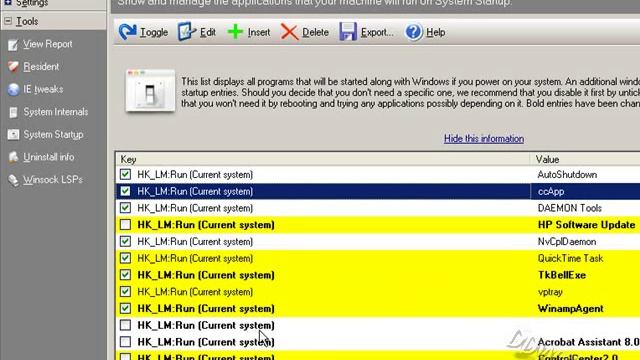Uncheck the AutoShutdown startup entry
The width and height of the screenshot is (640, 360).
click(125, 175)
